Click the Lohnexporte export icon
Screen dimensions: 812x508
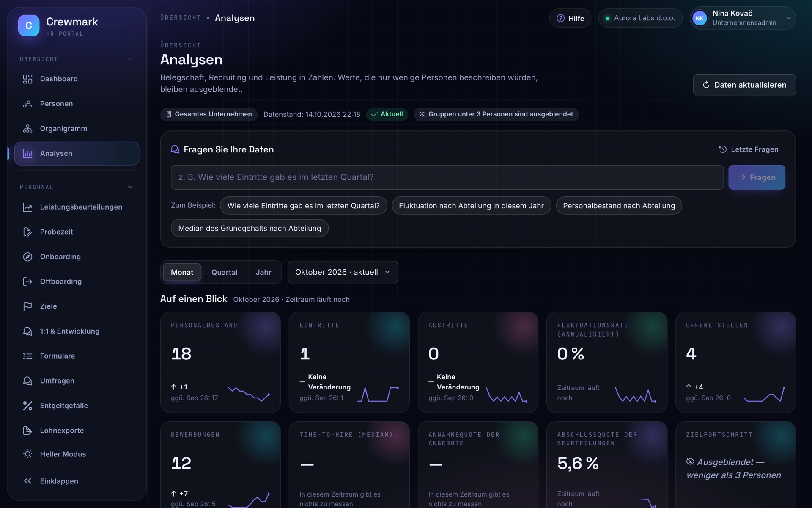[27, 430]
